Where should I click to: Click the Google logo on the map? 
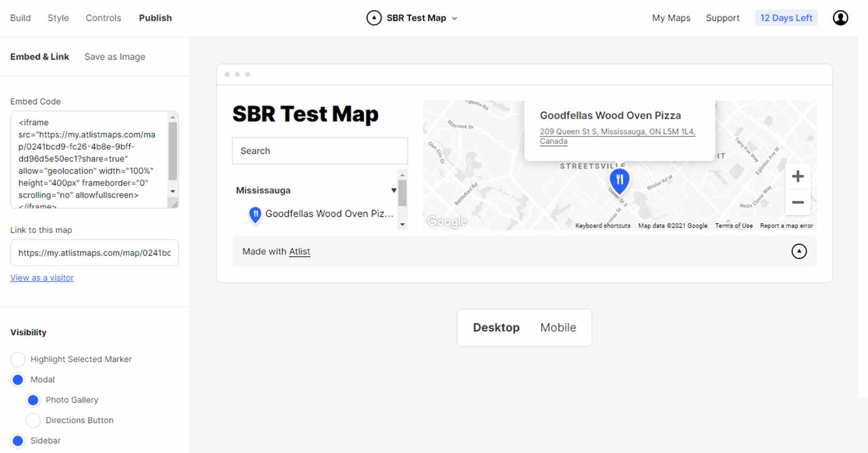[447, 221]
